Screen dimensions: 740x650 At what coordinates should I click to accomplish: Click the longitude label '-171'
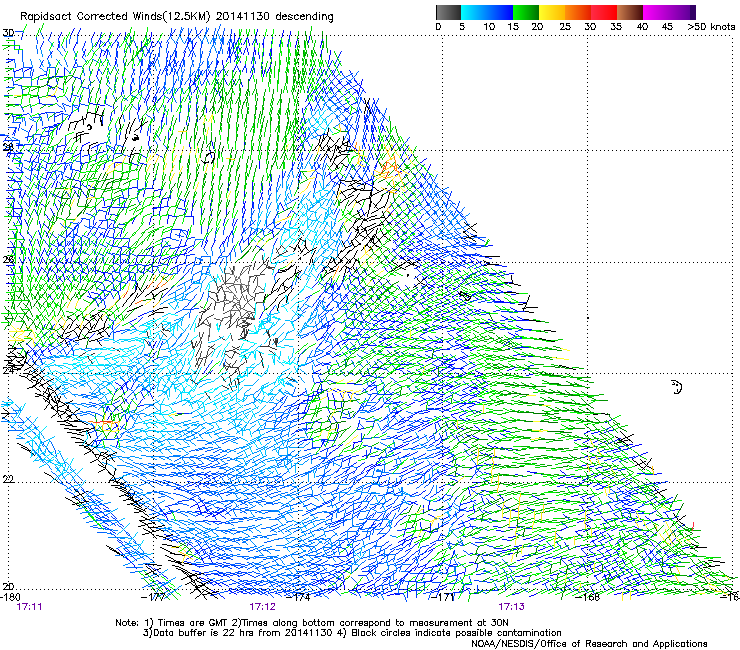443,597
